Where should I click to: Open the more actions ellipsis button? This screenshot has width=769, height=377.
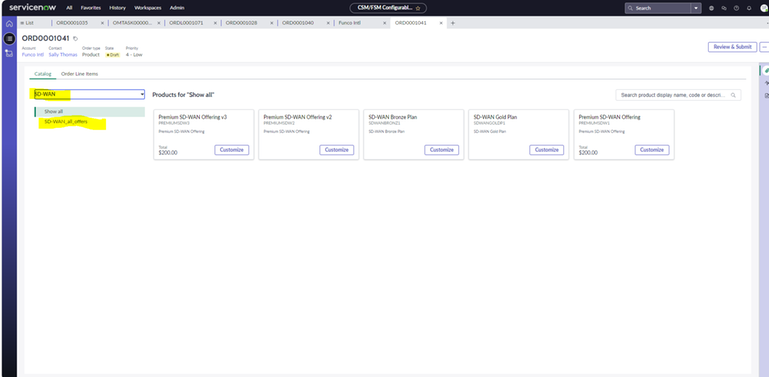pyautogui.click(x=765, y=47)
